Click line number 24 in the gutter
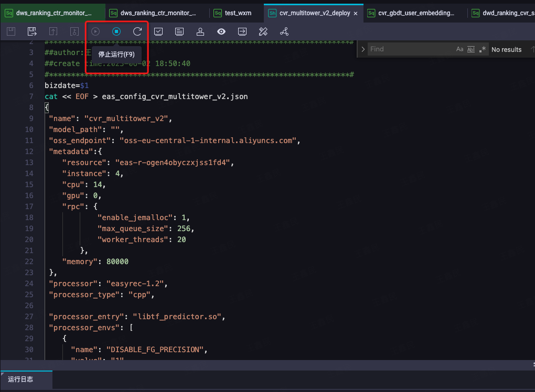 [x=29, y=284]
